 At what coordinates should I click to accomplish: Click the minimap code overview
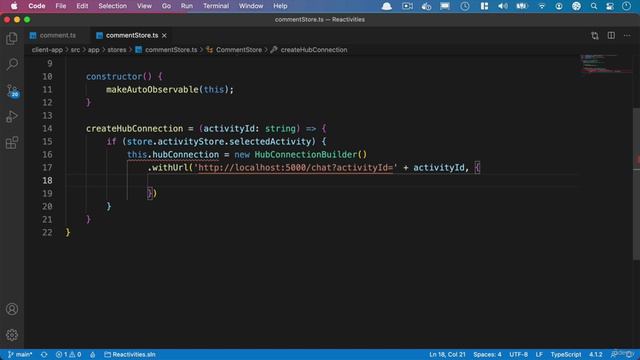coord(605,64)
